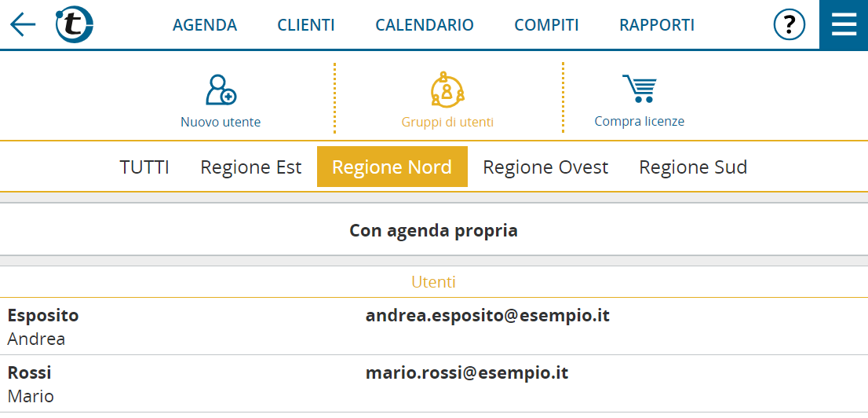Switch to the COMPITI section
Image resolution: width=868 pixels, height=418 pixels.
(x=546, y=25)
